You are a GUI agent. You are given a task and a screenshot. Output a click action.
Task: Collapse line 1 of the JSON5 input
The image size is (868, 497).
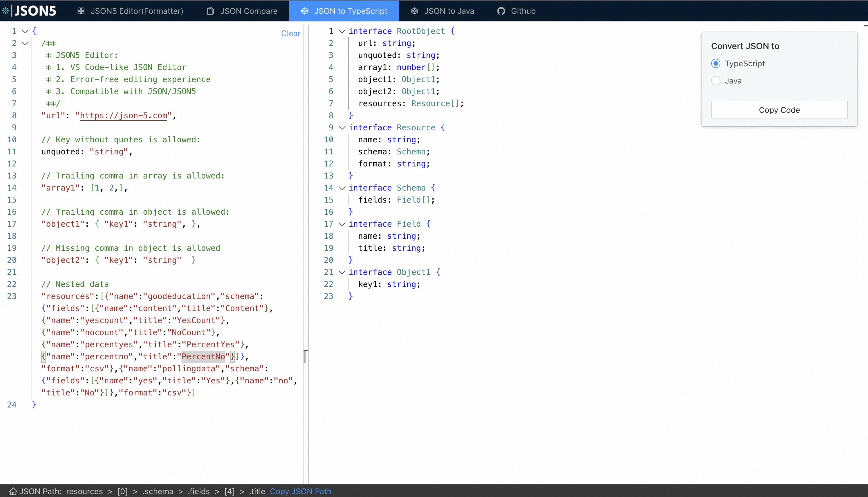tap(25, 31)
